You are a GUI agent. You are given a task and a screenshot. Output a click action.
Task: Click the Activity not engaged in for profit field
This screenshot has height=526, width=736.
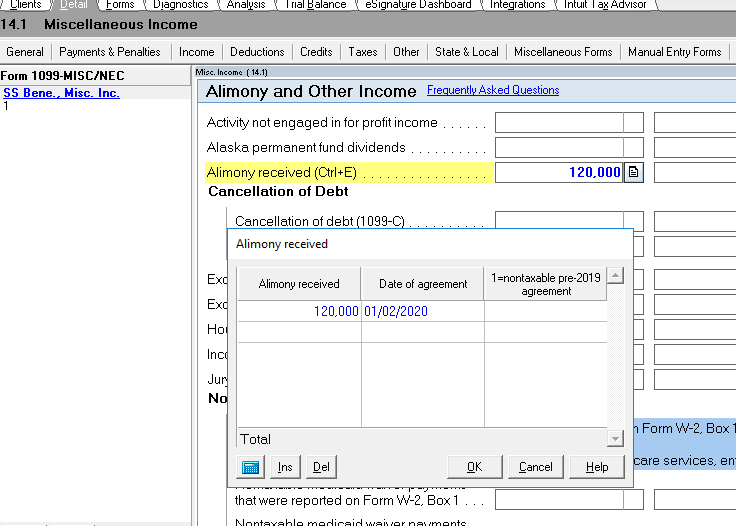[559, 122]
